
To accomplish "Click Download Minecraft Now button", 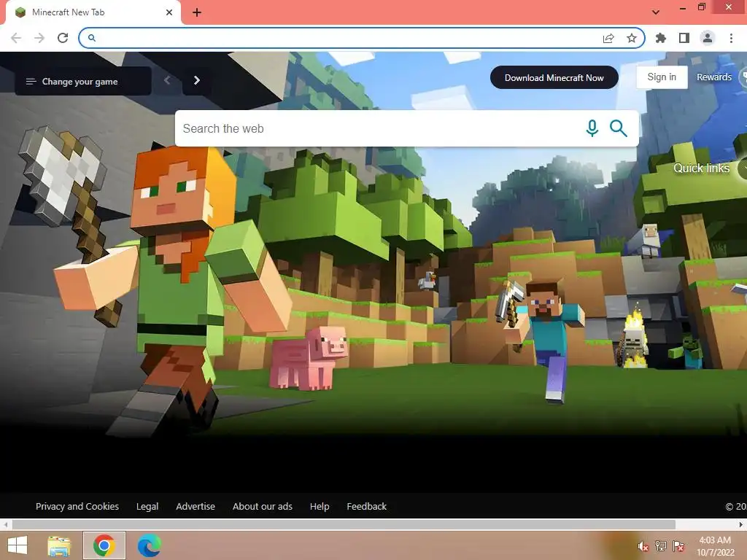I will [x=554, y=77].
